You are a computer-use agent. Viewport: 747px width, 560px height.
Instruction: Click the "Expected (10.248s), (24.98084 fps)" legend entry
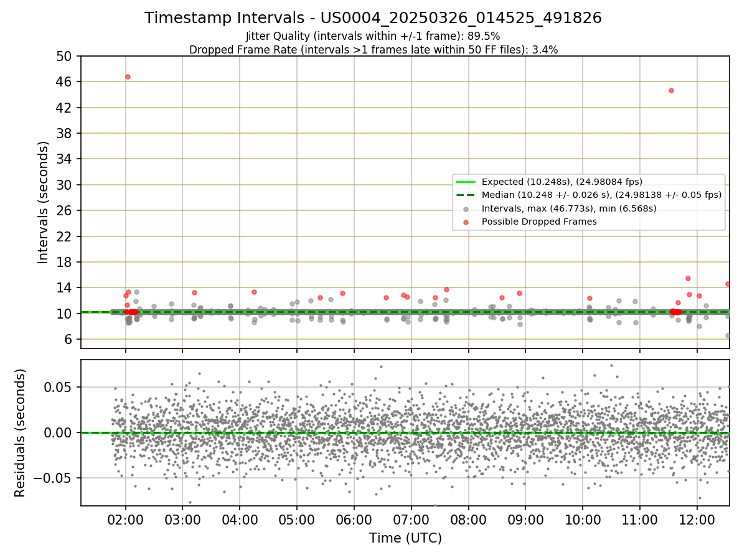click(x=562, y=182)
